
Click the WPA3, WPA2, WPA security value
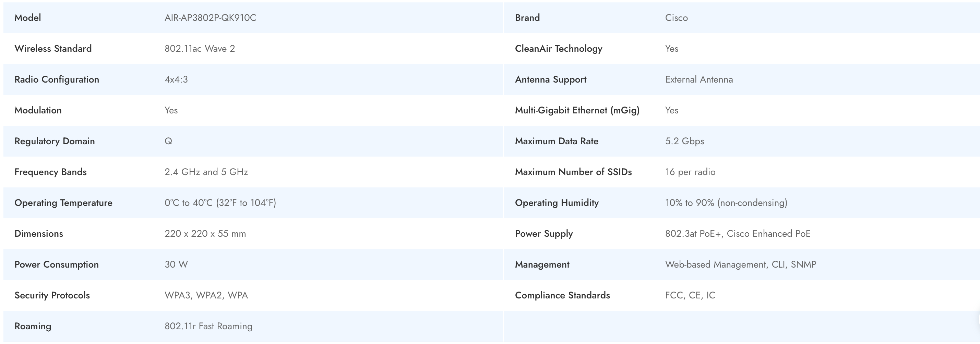(206, 295)
